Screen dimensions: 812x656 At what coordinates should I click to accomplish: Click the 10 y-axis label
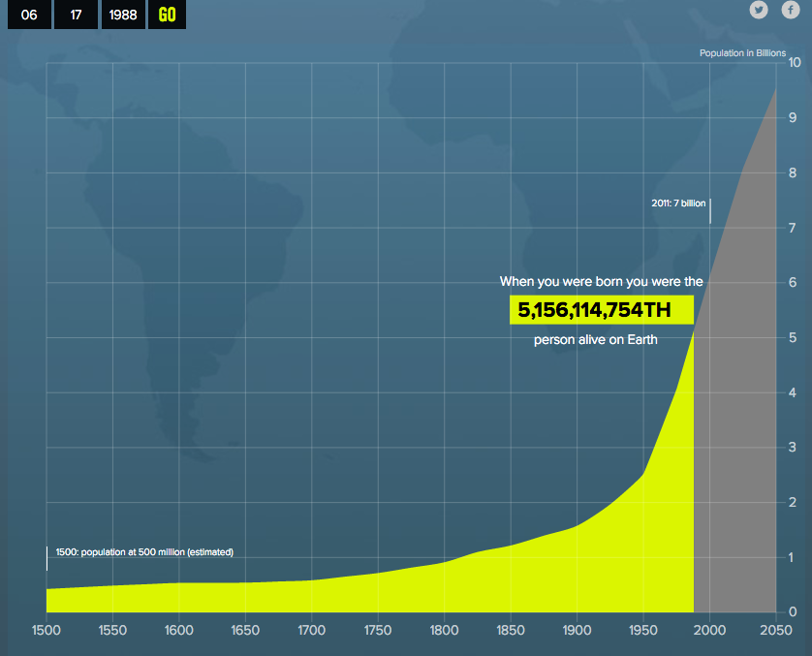(x=795, y=63)
